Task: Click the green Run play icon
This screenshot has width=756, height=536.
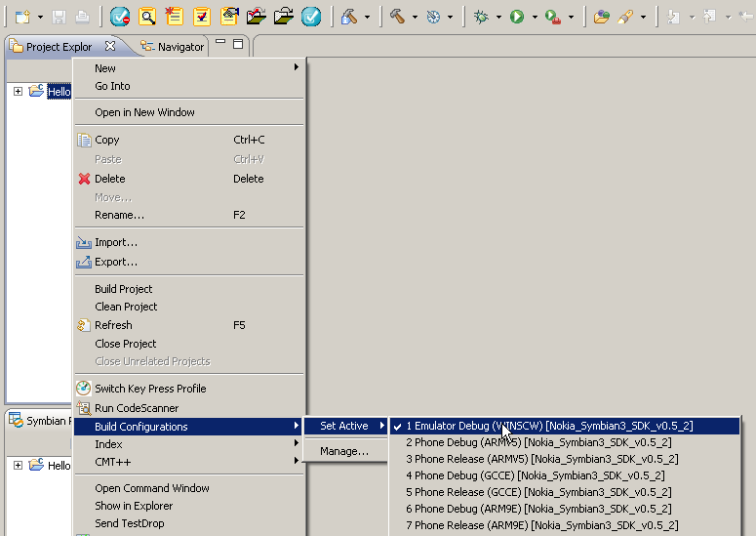Action: pyautogui.click(x=517, y=17)
